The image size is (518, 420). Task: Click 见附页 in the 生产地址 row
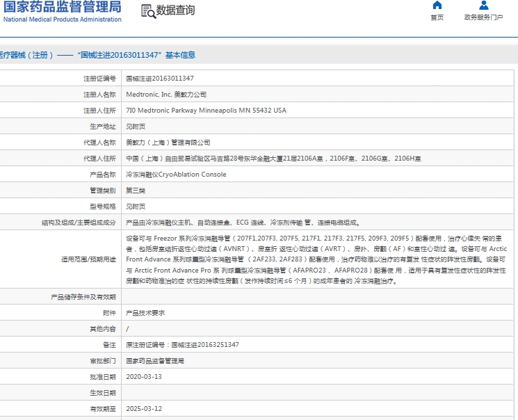pyautogui.click(x=136, y=127)
